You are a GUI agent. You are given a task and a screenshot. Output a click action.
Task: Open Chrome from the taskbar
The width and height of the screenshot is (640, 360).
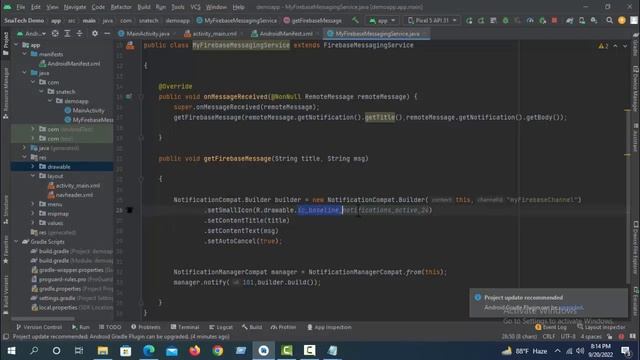218,351
